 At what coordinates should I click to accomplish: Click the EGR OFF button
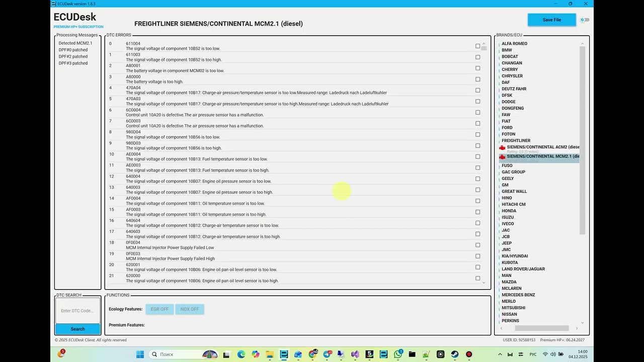[159, 309]
